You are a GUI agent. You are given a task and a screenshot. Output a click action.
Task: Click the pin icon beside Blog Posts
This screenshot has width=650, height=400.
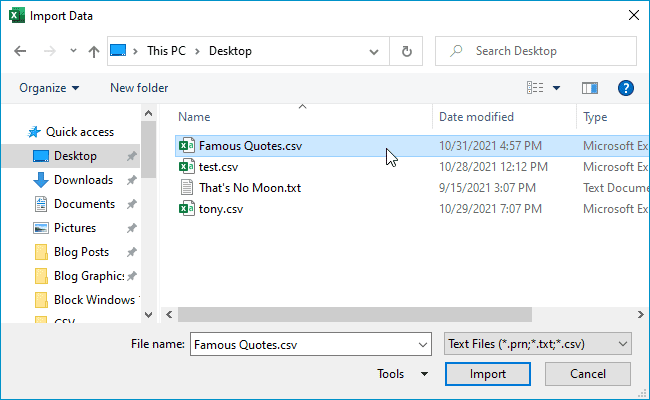131,252
